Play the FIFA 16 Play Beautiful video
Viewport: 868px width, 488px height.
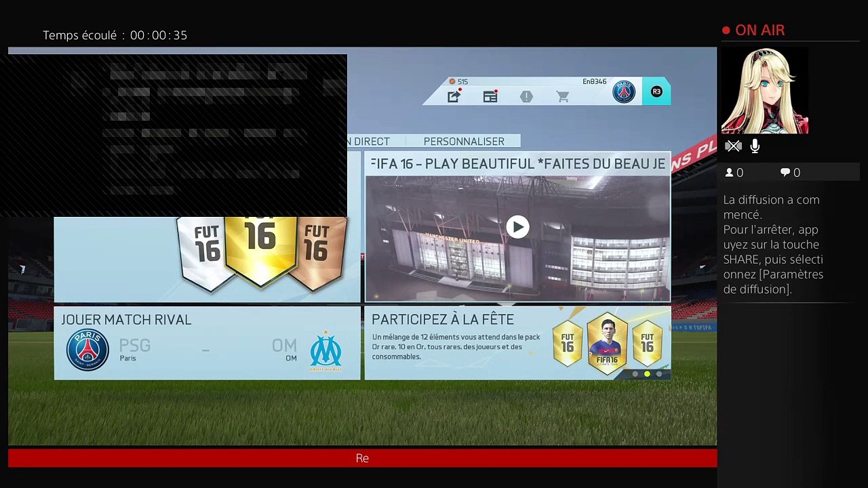pyautogui.click(x=517, y=227)
